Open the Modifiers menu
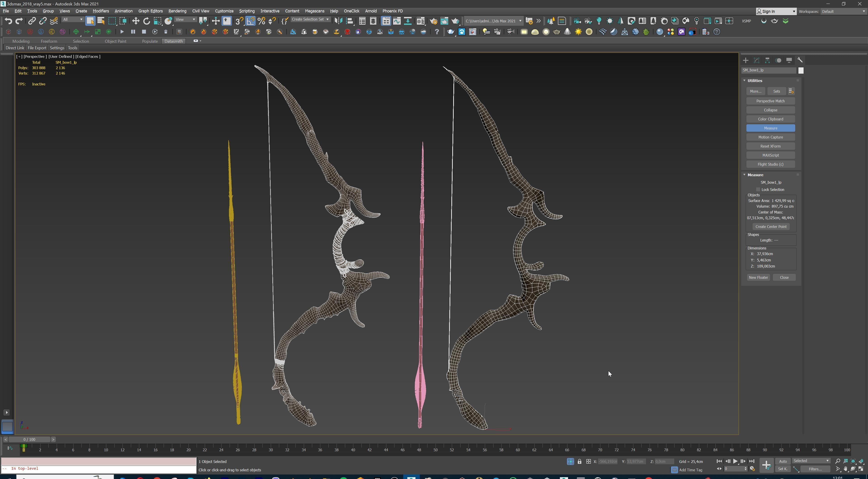The width and height of the screenshot is (868, 479). tap(100, 11)
